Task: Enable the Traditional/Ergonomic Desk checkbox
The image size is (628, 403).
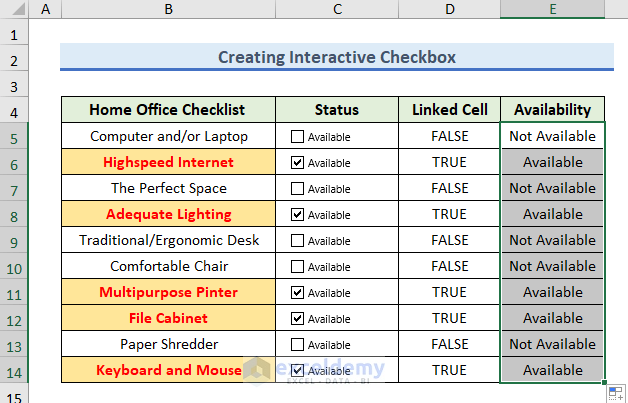Action: click(x=298, y=241)
